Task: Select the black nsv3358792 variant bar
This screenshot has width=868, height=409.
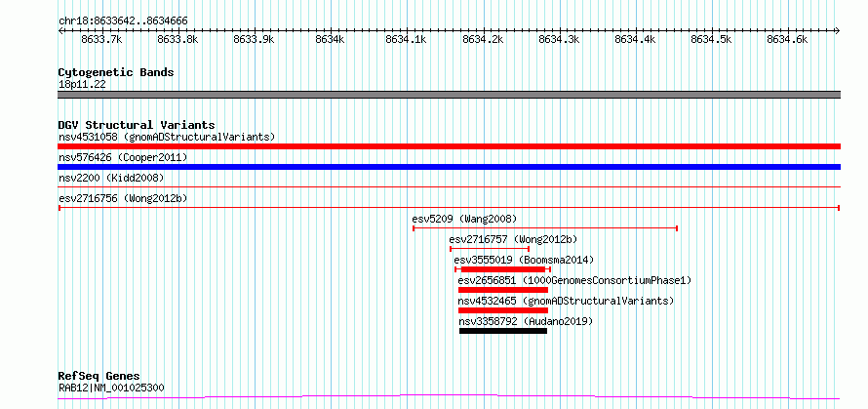Action: click(x=503, y=331)
